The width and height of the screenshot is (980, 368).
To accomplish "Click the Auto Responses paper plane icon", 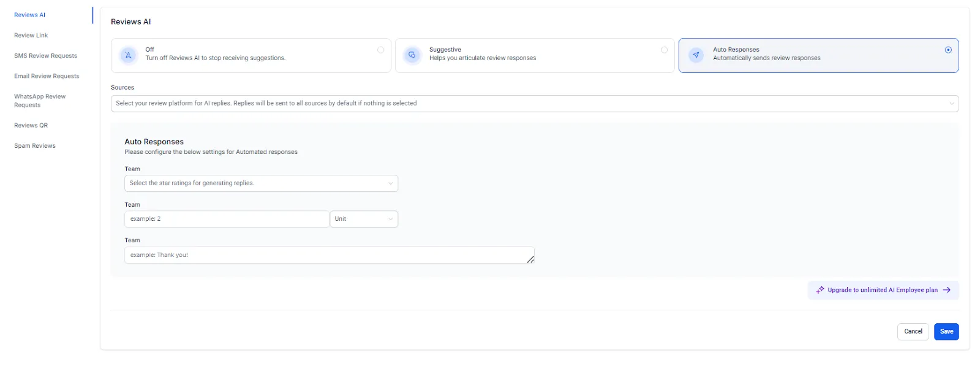I will tap(696, 55).
